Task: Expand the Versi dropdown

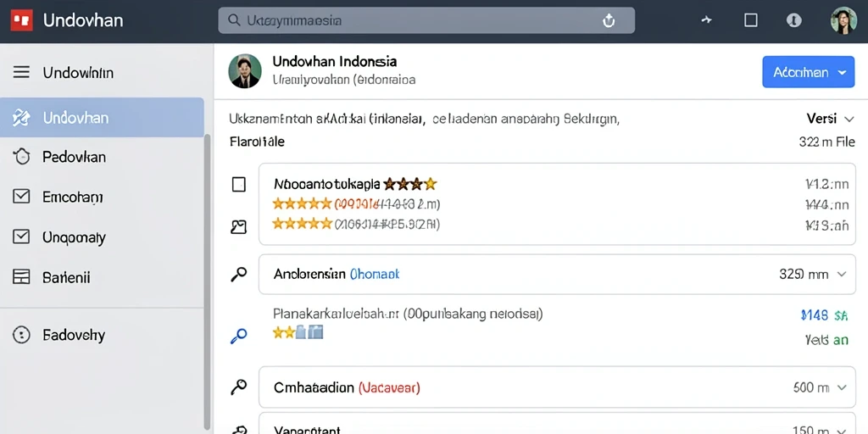Action: point(831,119)
